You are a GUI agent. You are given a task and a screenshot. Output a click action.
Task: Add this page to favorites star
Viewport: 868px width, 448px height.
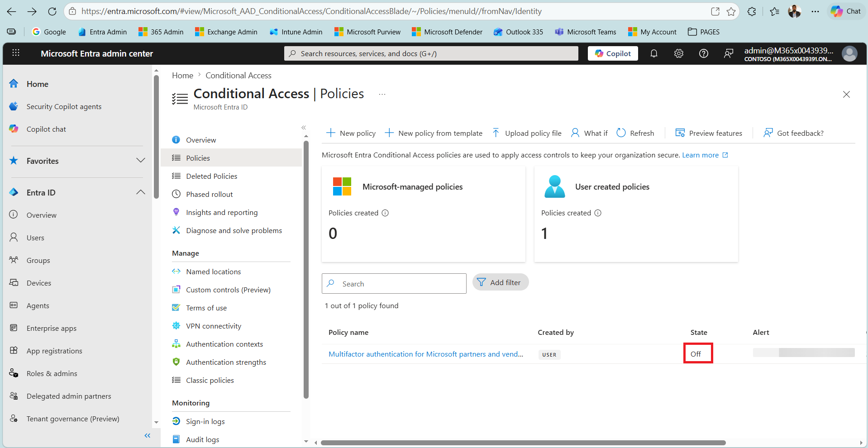point(731,11)
